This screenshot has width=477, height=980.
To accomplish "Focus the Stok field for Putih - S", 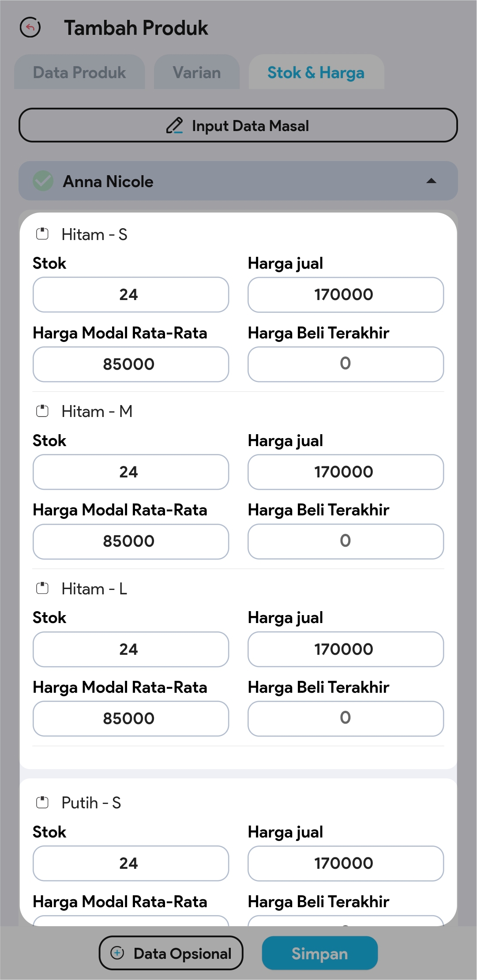I will 131,864.
